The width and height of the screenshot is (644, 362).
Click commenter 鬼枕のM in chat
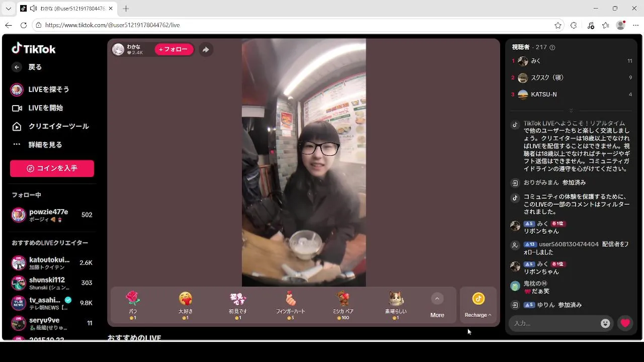[535, 284]
